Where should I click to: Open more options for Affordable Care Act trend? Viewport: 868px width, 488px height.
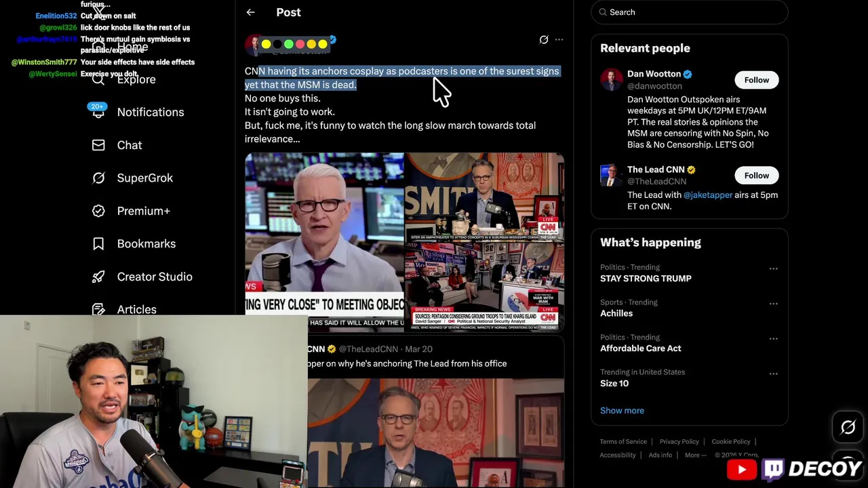coord(773,339)
